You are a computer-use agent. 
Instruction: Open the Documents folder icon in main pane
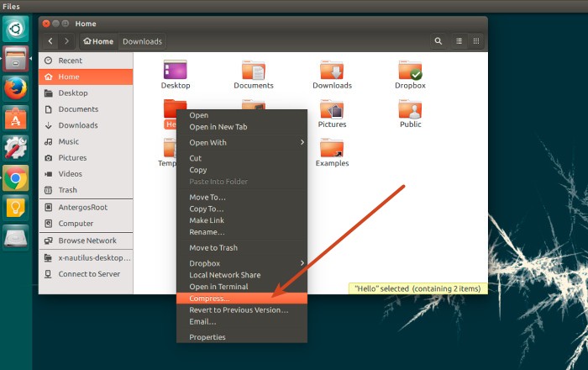pyautogui.click(x=254, y=70)
